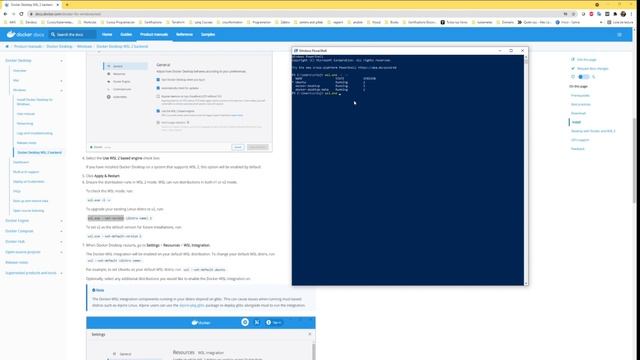
Task: Open the hamburger menu in blue header
Action: point(619,35)
